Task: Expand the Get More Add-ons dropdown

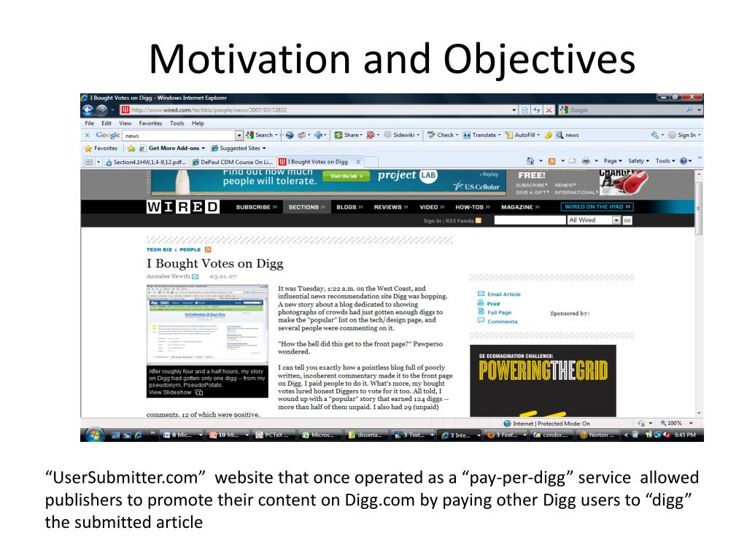Action: point(204,149)
